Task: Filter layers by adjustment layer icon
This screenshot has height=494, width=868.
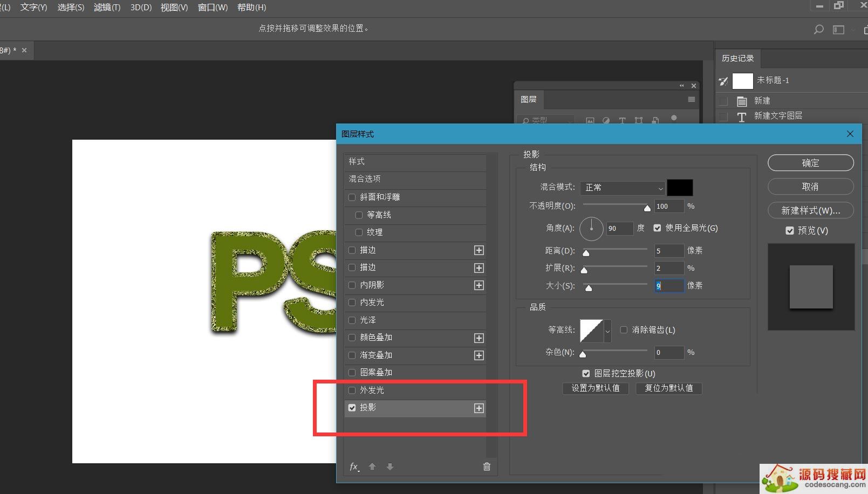Action: pos(606,121)
